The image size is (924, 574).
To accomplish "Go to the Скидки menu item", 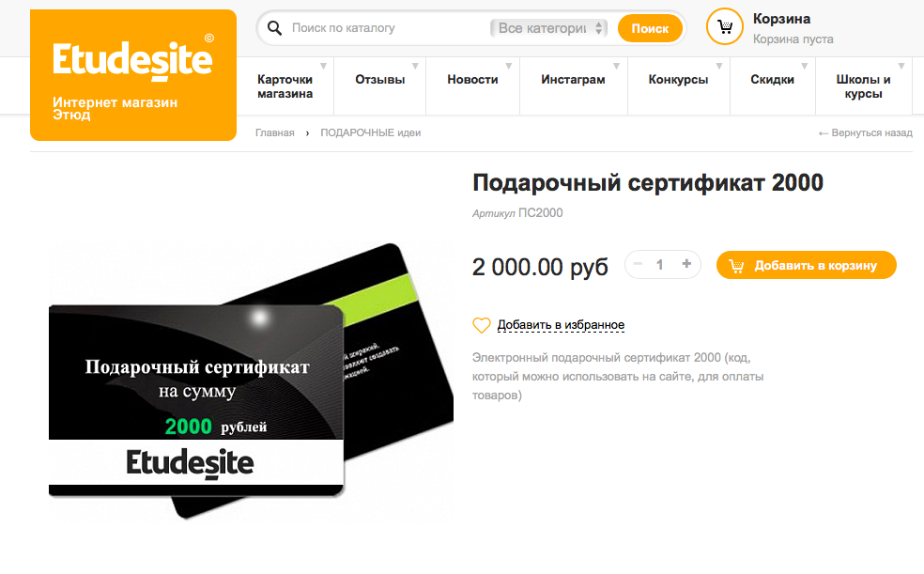I will point(772,80).
